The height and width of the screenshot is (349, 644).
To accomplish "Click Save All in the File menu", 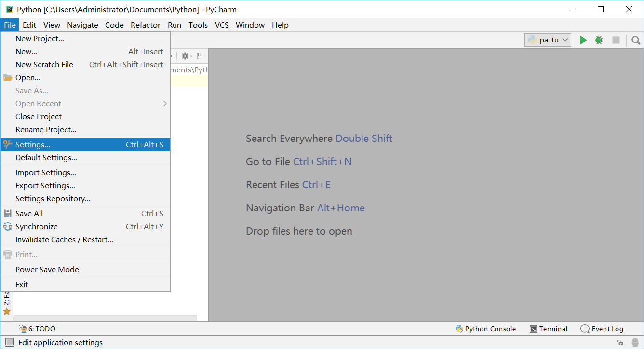I will pyautogui.click(x=85, y=214).
